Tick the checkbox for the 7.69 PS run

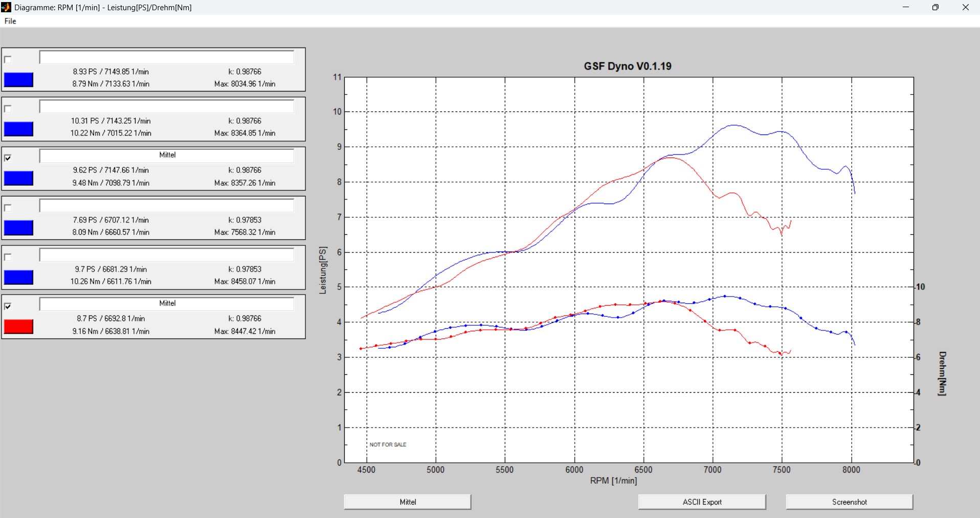8,208
